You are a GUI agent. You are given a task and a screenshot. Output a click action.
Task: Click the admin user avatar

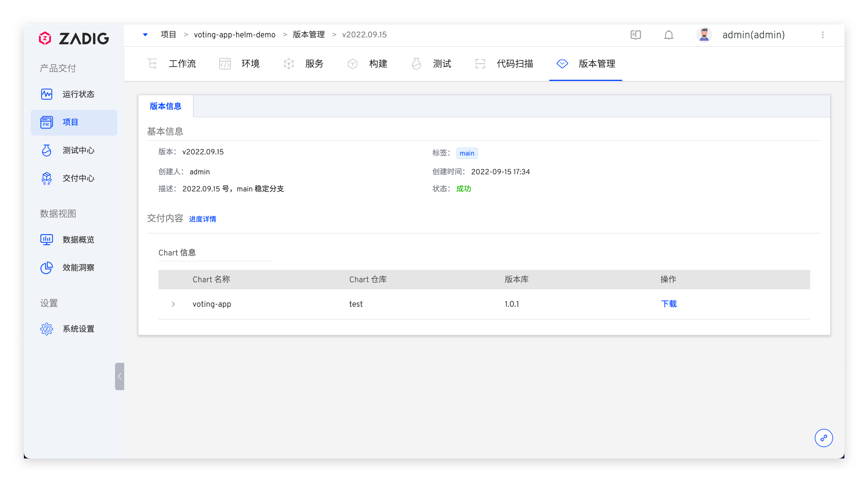click(x=704, y=35)
